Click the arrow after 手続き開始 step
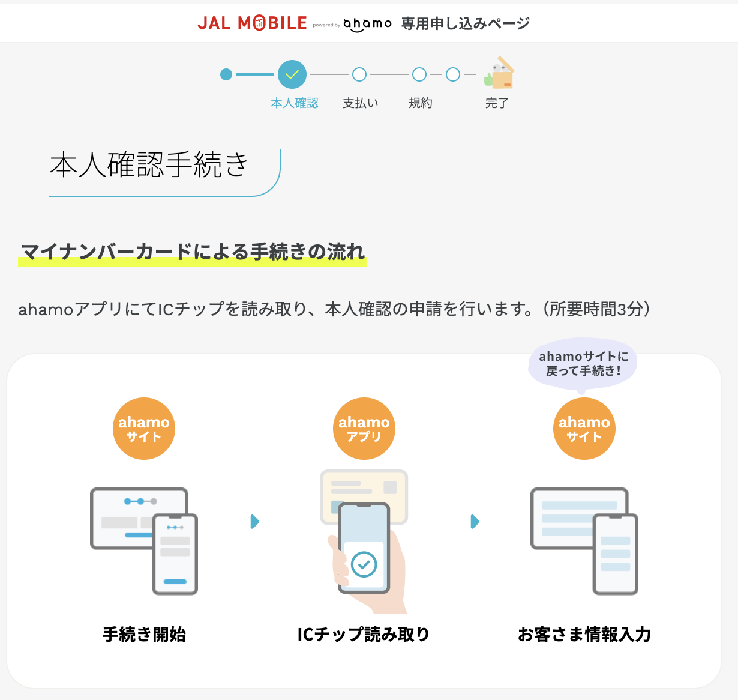Screen dimensions: 738x700 [x=254, y=521]
